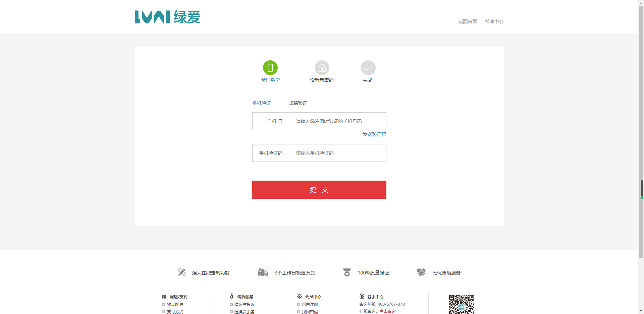
Task: Switch to the 邮箱验证 tab
Action: tap(298, 103)
